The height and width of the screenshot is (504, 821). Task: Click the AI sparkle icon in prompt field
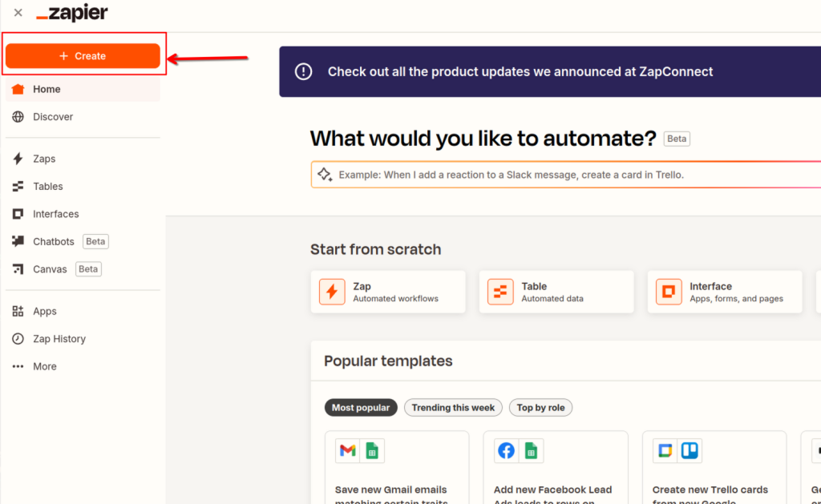coord(325,175)
